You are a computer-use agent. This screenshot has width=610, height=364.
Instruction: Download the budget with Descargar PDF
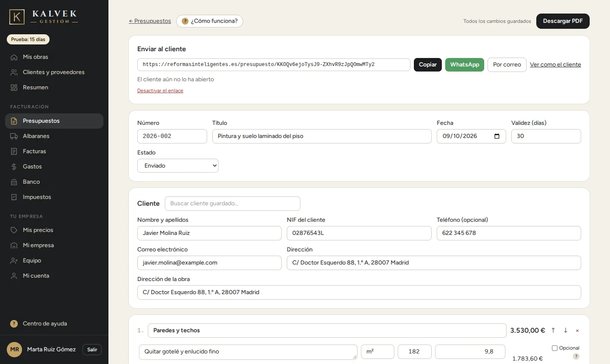[563, 21]
